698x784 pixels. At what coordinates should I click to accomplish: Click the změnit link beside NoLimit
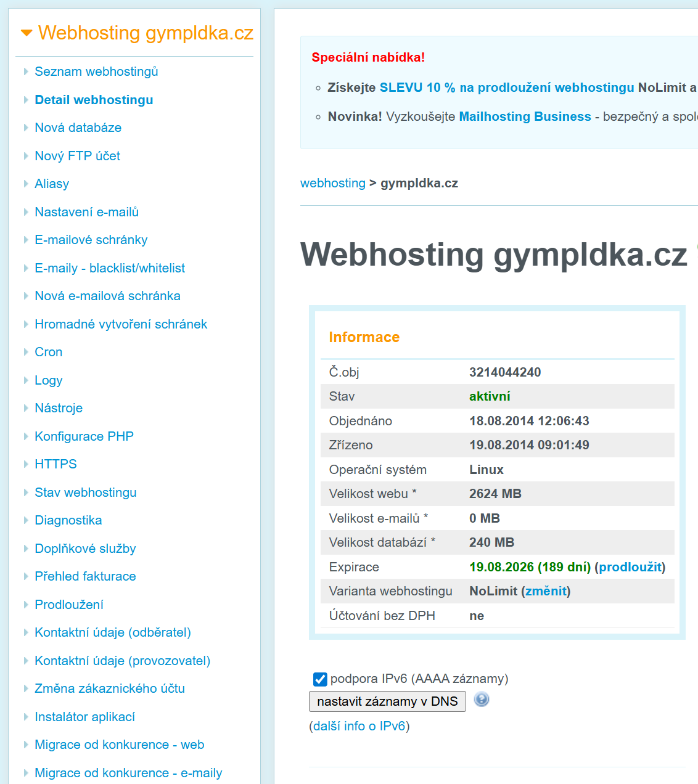[x=546, y=591]
